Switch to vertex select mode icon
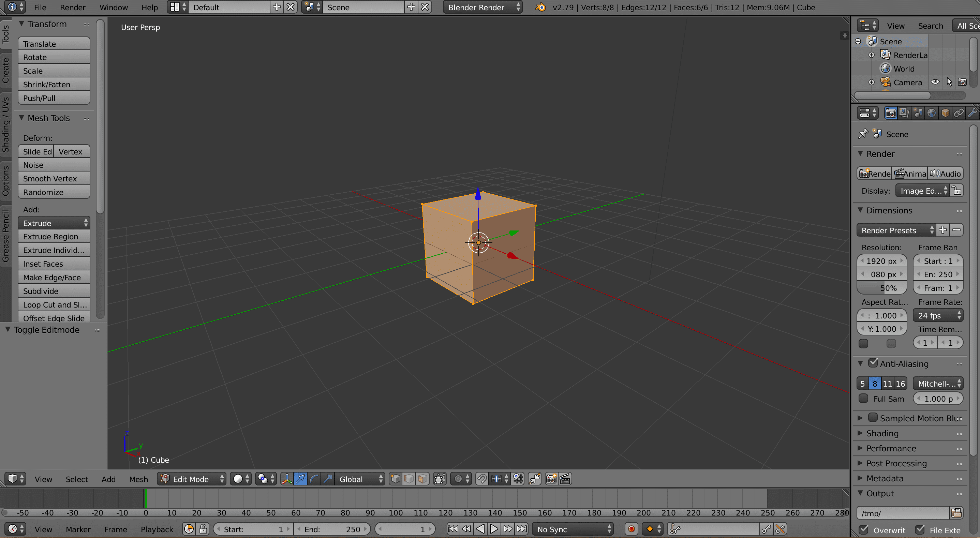This screenshot has width=980, height=538. click(x=395, y=479)
